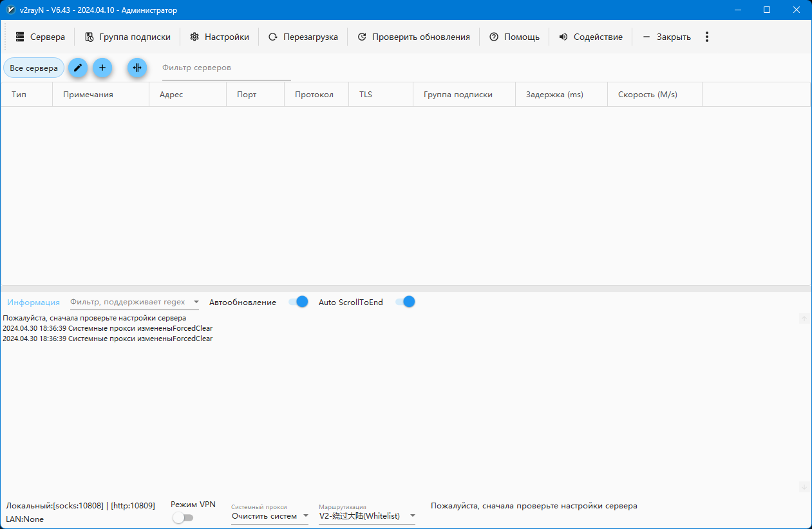
Task: Click the LAN:None status text
Action: click(x=25, y=519)
